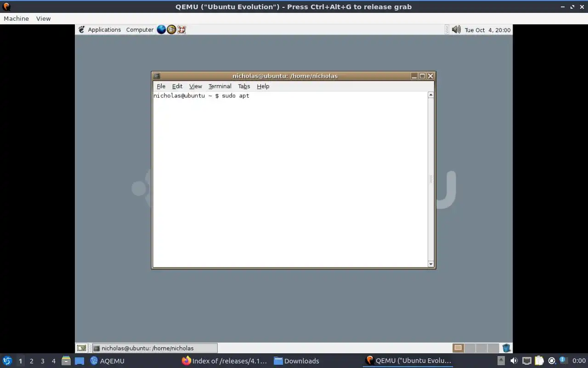This screenshot has height=368, width=588.
Task: Switch to fourth guest workspace
Action: [x=493, y=348]
